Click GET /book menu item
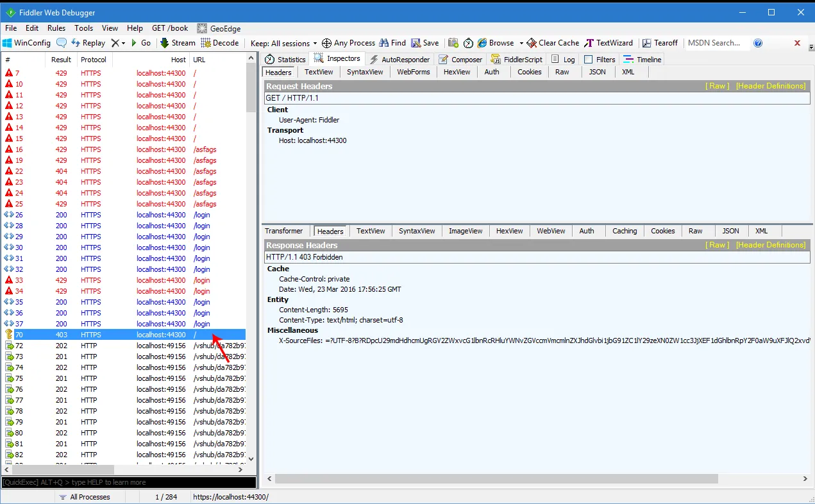This screenshot has width=815, height=504. click(x=170, y=28)
